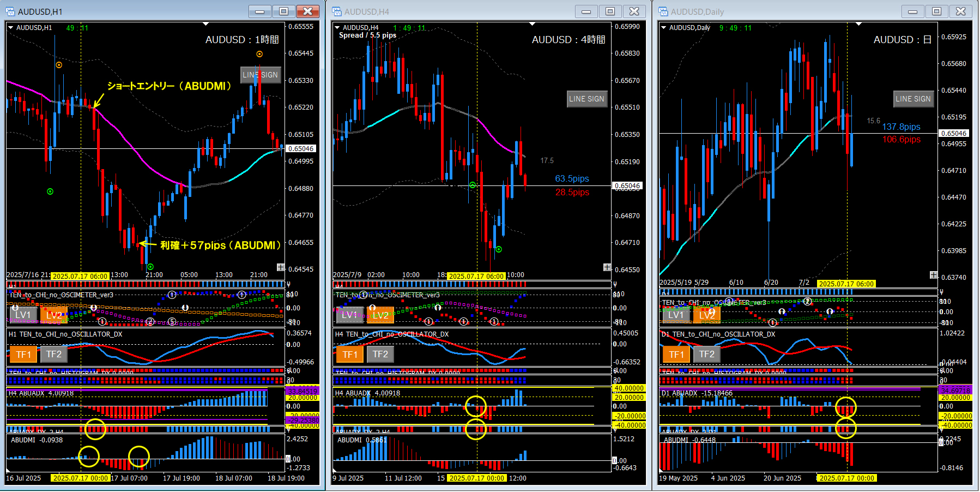Open the AUDUSD,H1 chart dropdown triangle
This screenshot has height=492, width=980.
(11, 27)
